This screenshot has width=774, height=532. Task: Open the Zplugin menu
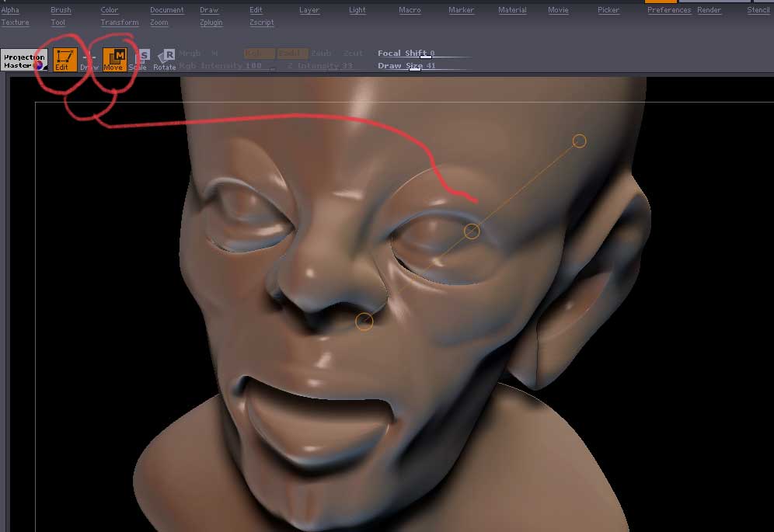coord(211,23)
